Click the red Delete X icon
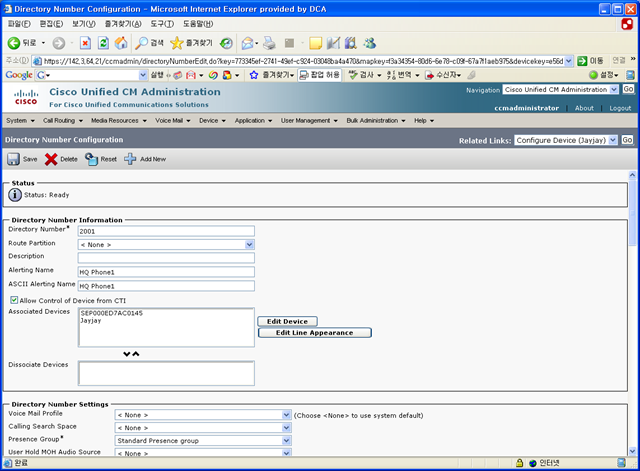Viewport: 640px width, 471px height. click(51, 159)
